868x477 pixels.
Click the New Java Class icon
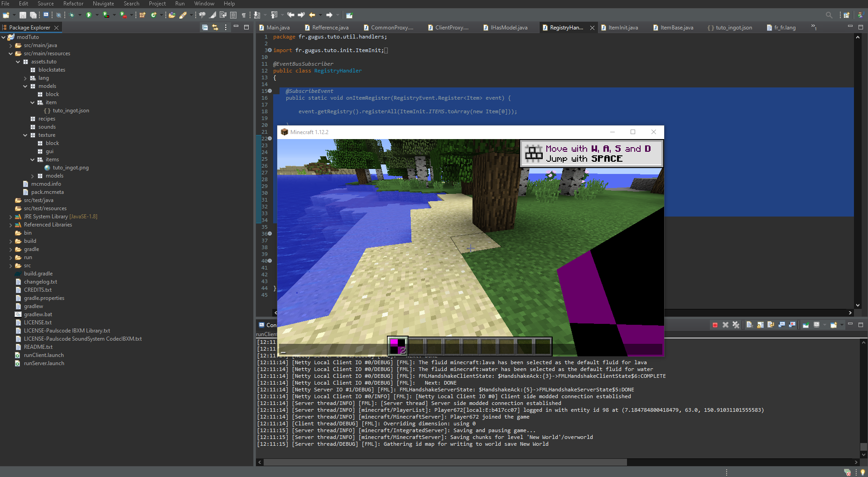(154, 15)
